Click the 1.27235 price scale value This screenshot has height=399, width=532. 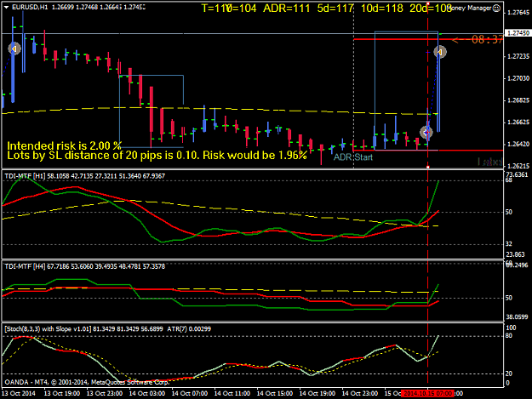(518, 57)
